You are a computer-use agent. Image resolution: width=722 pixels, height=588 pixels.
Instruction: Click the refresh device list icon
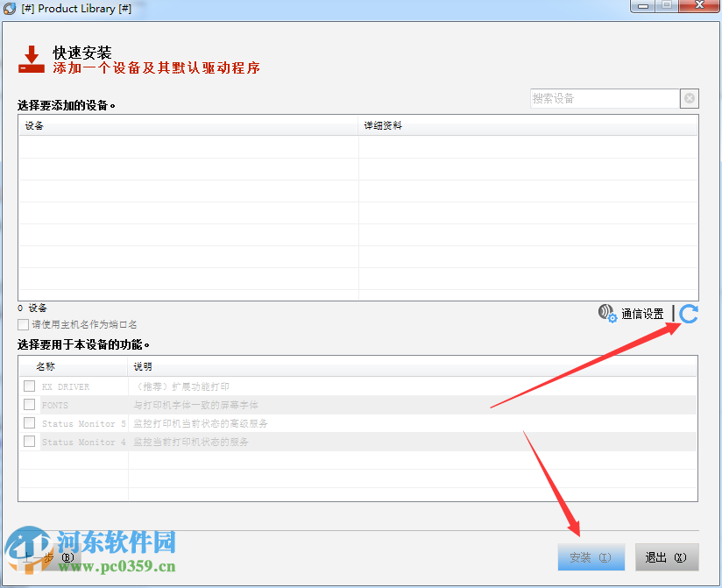pyautogui.click(x=687, y=314)
